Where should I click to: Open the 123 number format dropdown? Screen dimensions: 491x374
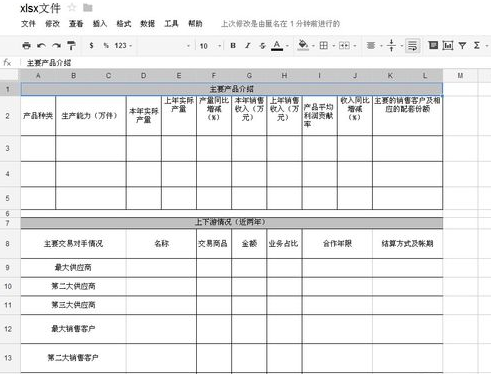click(x=123, y=46)
